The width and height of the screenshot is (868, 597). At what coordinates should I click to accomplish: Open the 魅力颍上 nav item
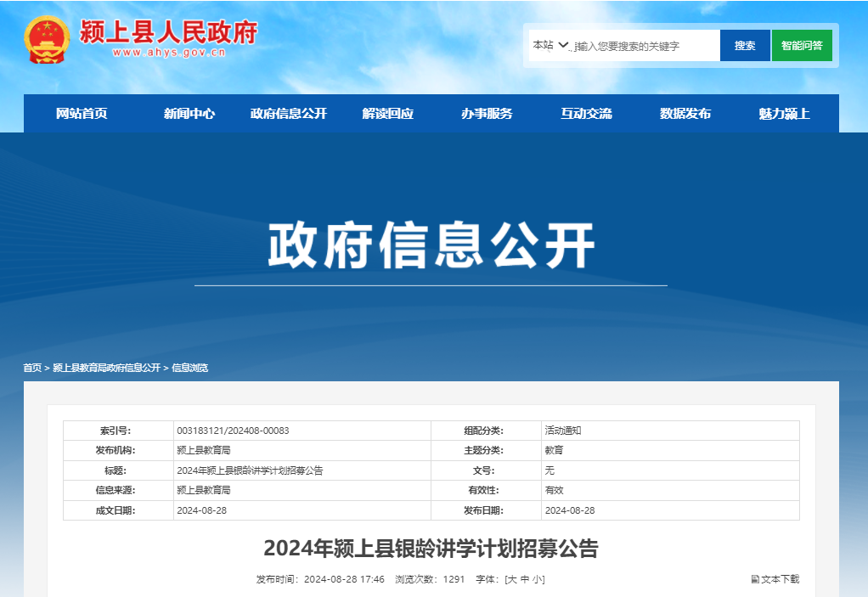point(785,114)
